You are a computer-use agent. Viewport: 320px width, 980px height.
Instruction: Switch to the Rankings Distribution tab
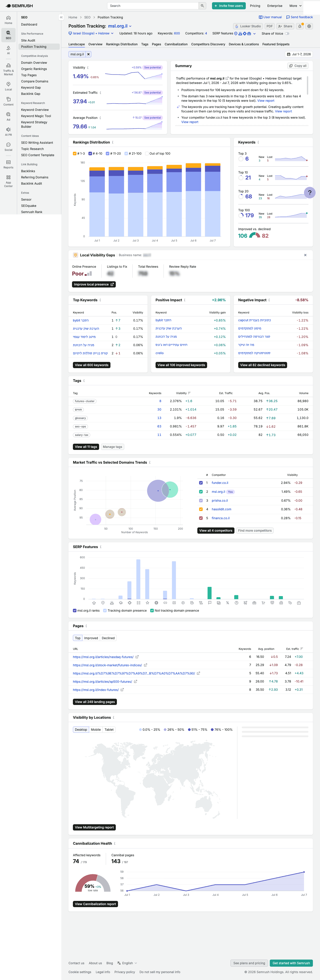pyautogui.click(x=122, y=44)
